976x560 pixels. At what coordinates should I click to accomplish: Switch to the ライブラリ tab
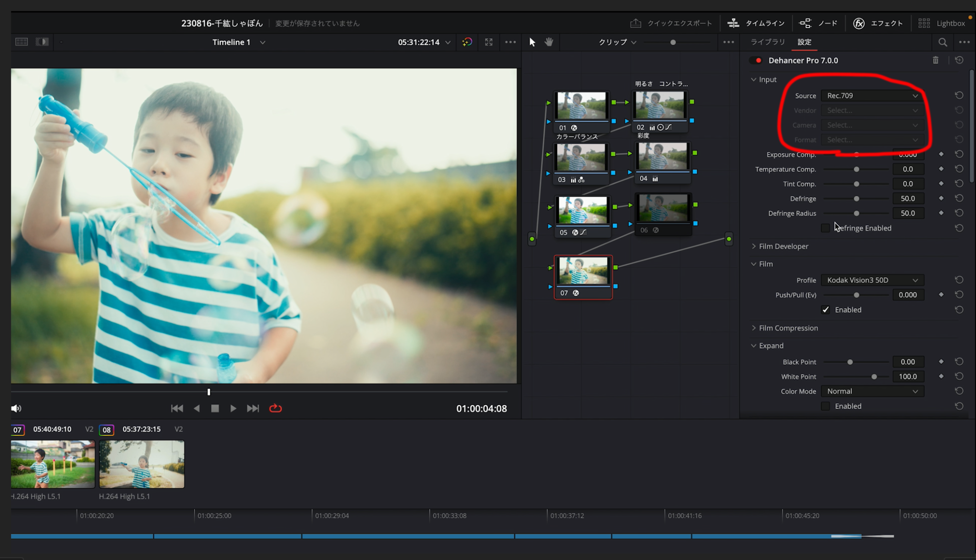(767, 42)
